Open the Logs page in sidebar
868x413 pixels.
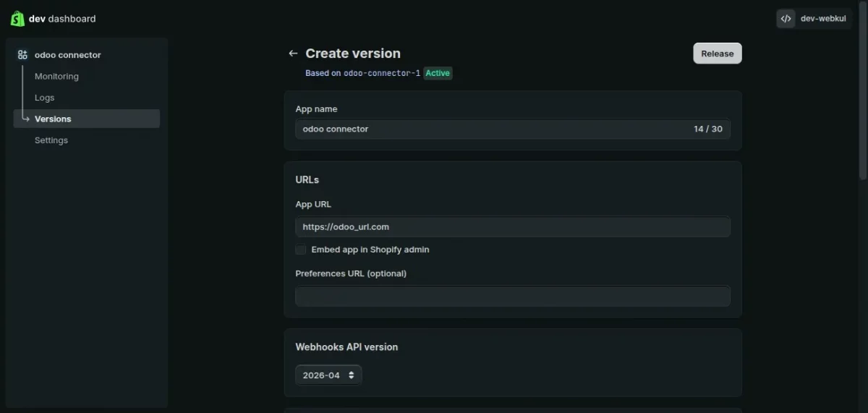[x=44, y=98]
